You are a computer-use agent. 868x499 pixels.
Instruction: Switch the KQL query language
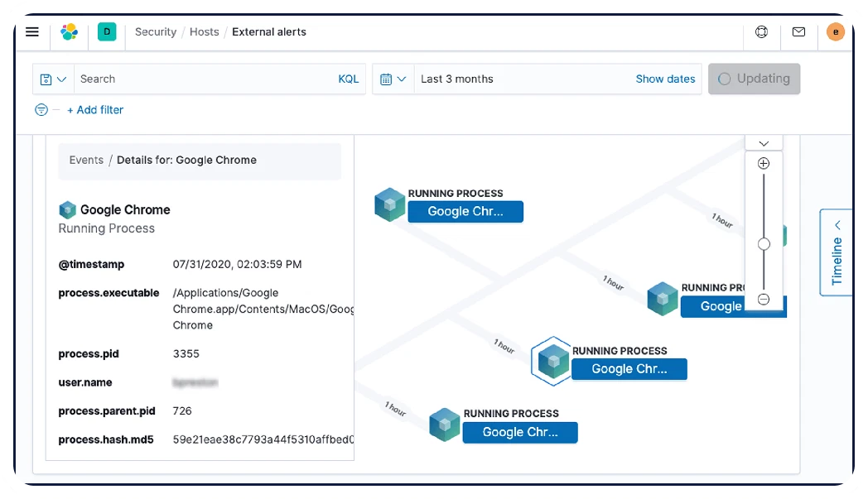tap(348, 79)
